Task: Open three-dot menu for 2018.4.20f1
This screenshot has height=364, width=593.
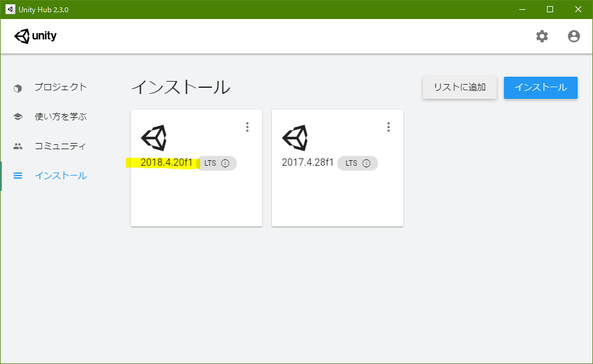Action: click(x=247, y=127)
